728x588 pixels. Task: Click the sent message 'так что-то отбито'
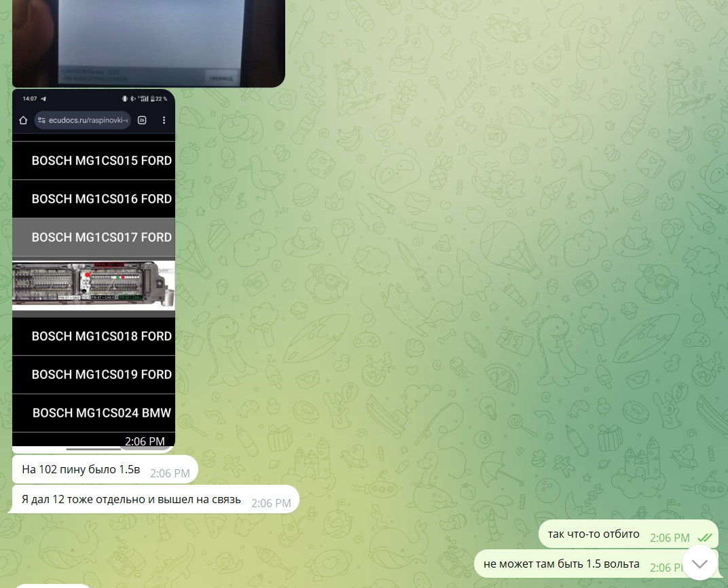point(594,534)
